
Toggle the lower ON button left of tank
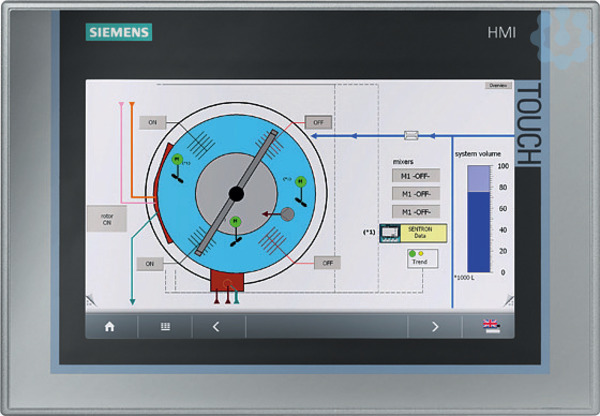149,264
